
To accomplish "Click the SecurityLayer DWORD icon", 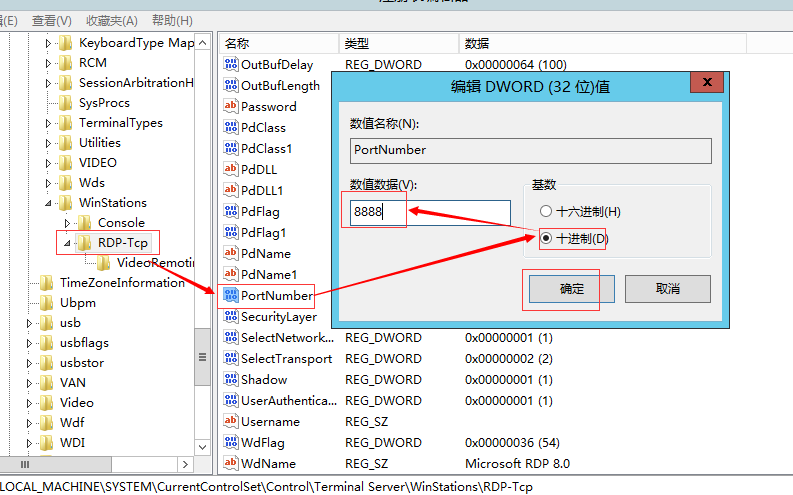I will click(x=231, y=316).
